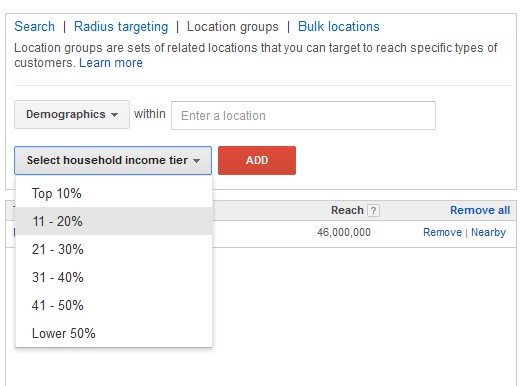
Task: Click the arrow on the income tier dropdown
Action: click(196, 161)
